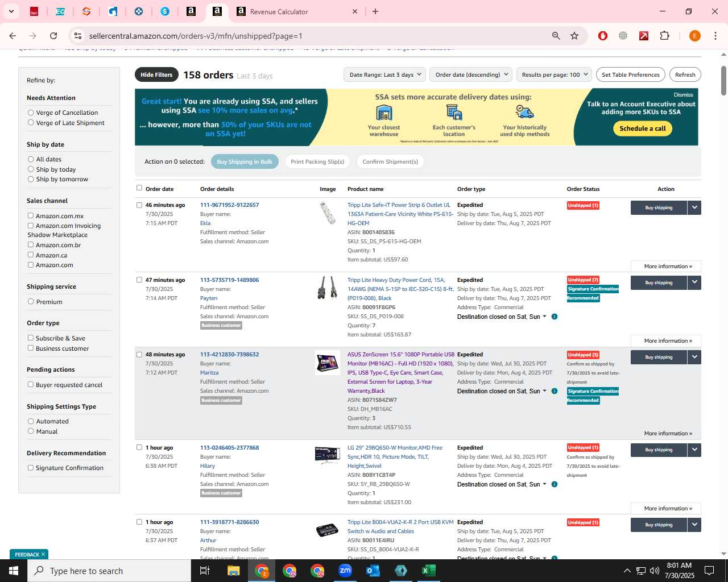This screenshot has width=728, height=582.
Task: Click Refresh orders button
Action: point(685,74)
